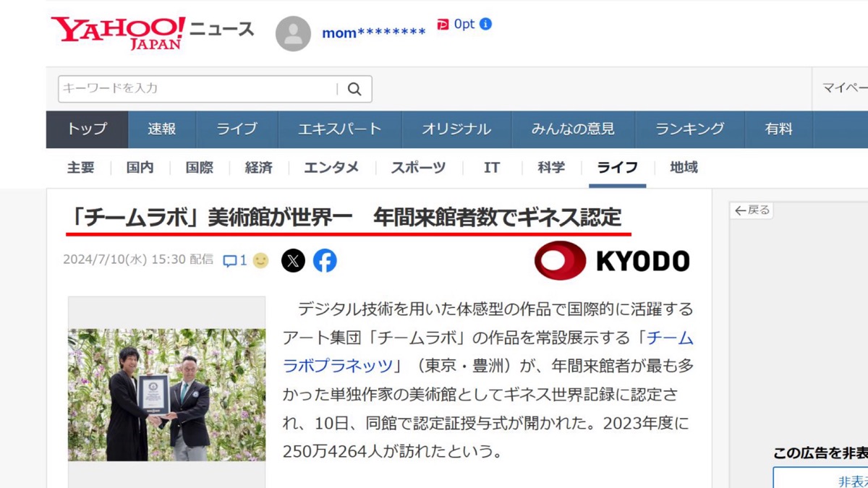Click the 0pt points link

coord(464,24)
